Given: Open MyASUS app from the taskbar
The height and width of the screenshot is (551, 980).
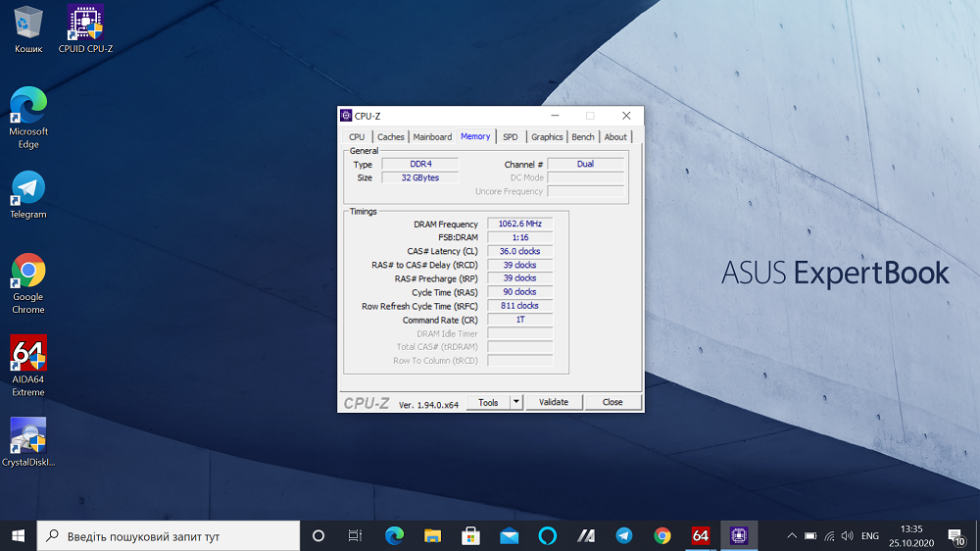Looking at the screenshot, I should click(586, 536).
